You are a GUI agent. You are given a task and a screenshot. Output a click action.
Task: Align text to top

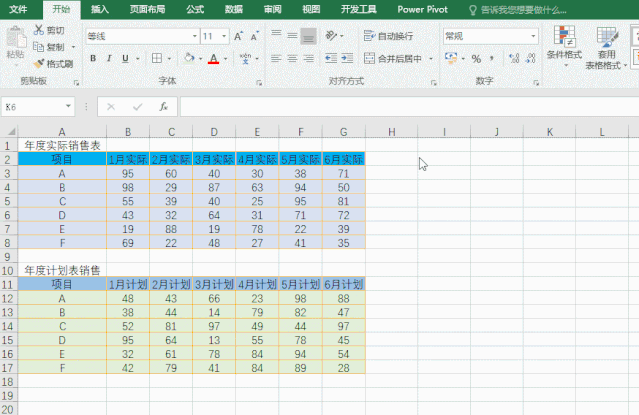click(x=276, y=36)
